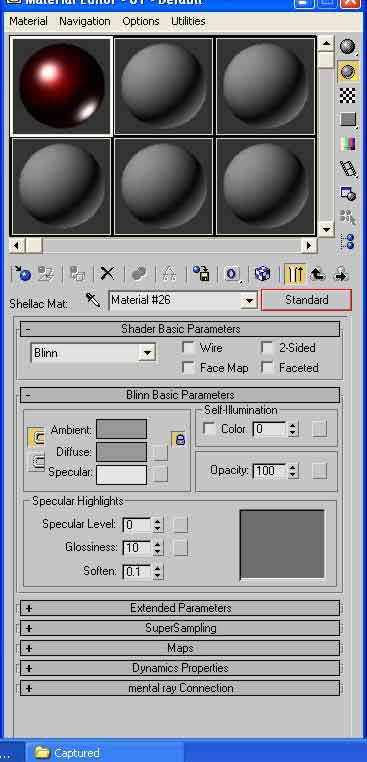Open the Material menu

[x=28, y=21]
